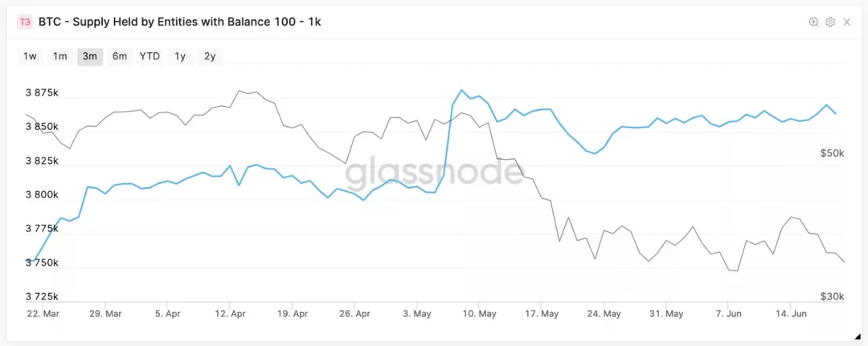Click the chart title text
Image resolution: width=868 pixels, height=346 pixels.
coord(179,22)
